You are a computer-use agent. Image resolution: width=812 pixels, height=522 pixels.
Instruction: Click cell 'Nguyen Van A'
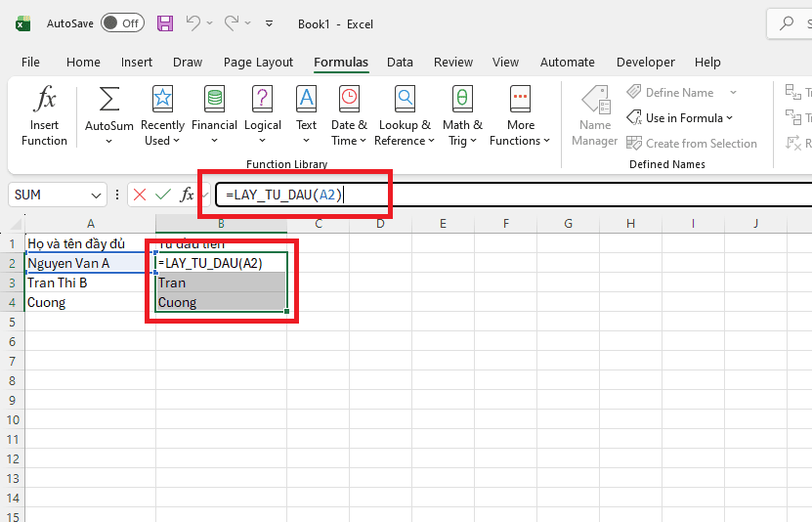(90, 263)
